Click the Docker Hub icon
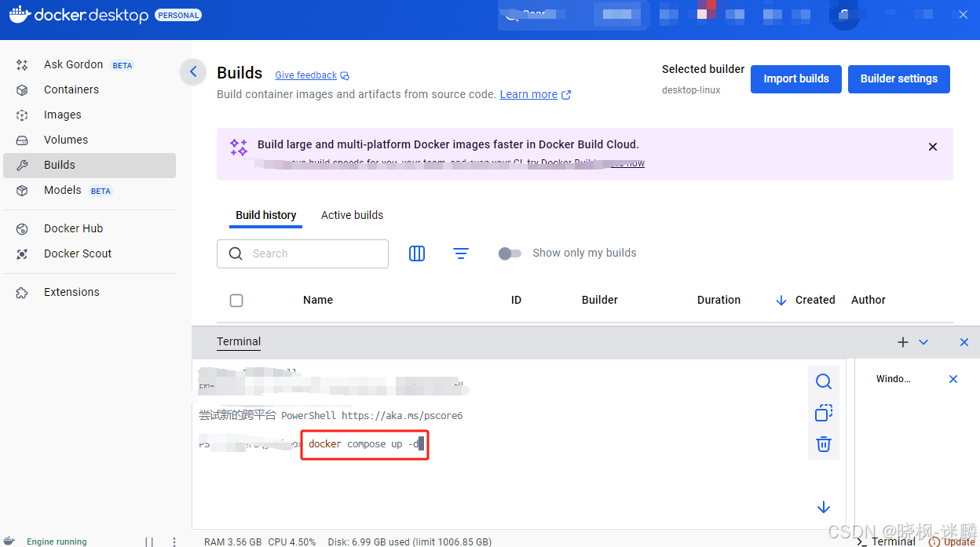This screenshot has width=980, height=547. coord(22,229)
